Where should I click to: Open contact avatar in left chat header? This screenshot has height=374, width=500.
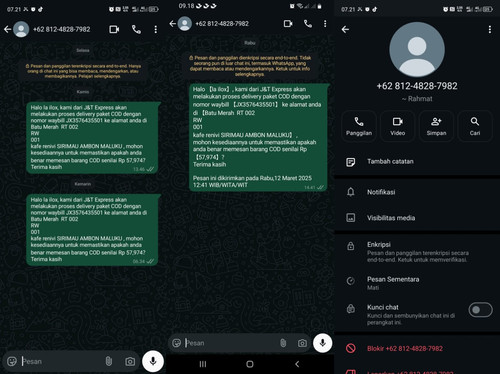pyautogui.click(x=21, y=29)
